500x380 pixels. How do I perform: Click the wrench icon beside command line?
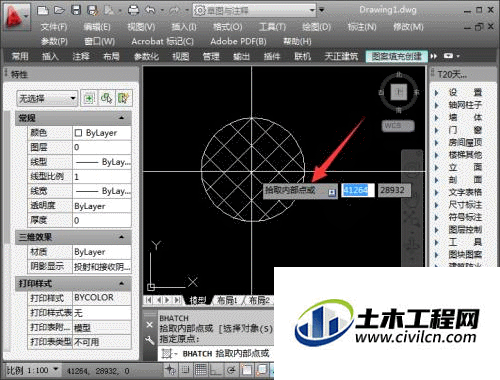(150, 340)
